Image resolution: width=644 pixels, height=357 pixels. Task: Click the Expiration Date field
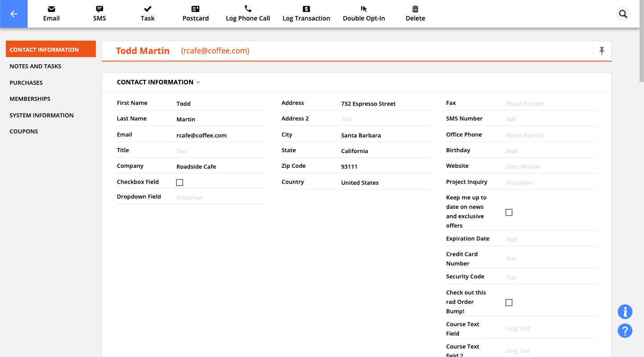click(550, 239)
